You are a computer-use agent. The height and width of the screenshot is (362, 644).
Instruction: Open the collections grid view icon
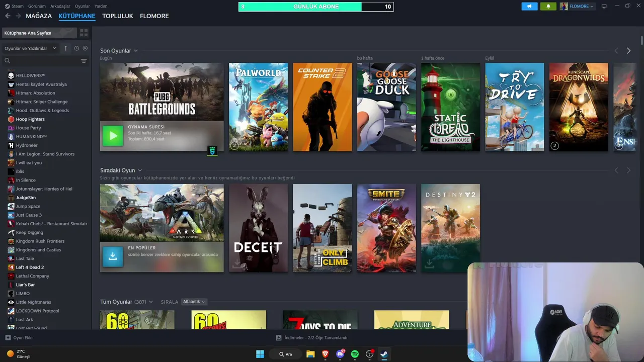point(84,33)
